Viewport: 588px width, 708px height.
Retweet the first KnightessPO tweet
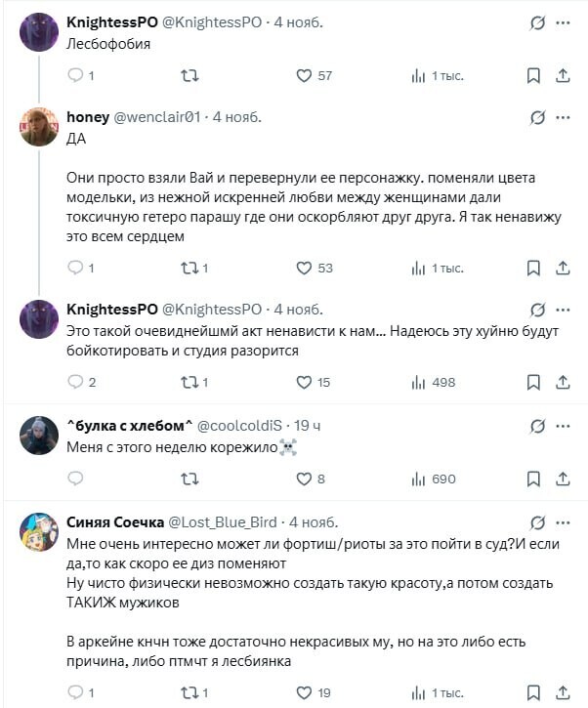pyautogui.click(x=189, y=75)
